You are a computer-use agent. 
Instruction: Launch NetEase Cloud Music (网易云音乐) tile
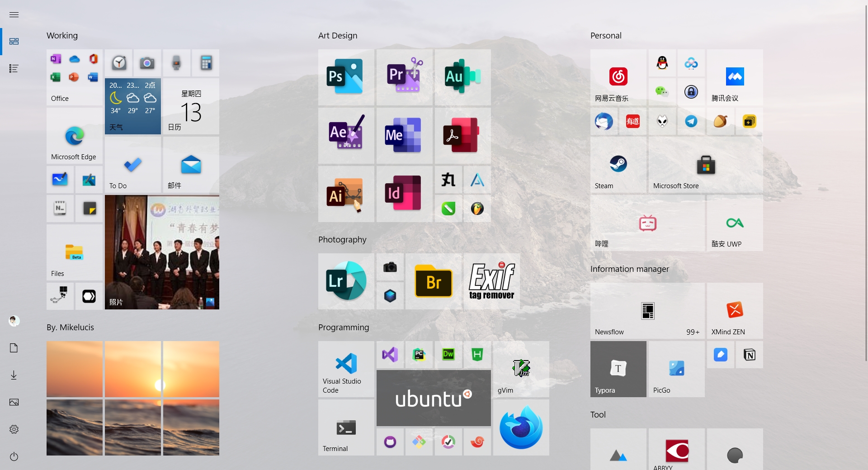618,77
